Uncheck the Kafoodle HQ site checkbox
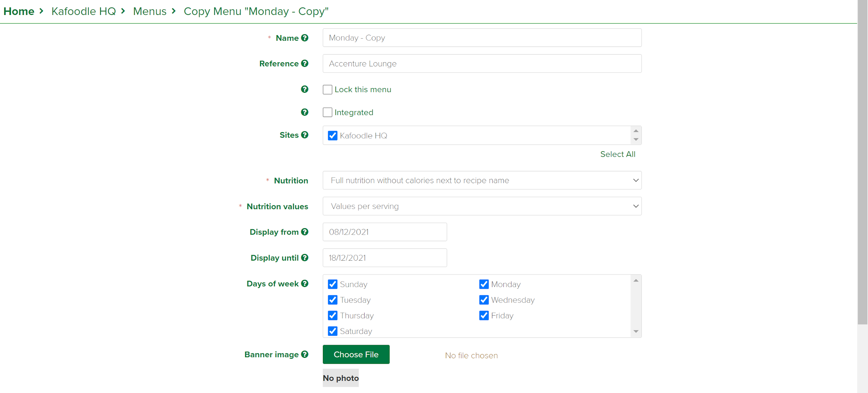Image resolution: width=868 pixels, height=393 pixels. [333, 136]
